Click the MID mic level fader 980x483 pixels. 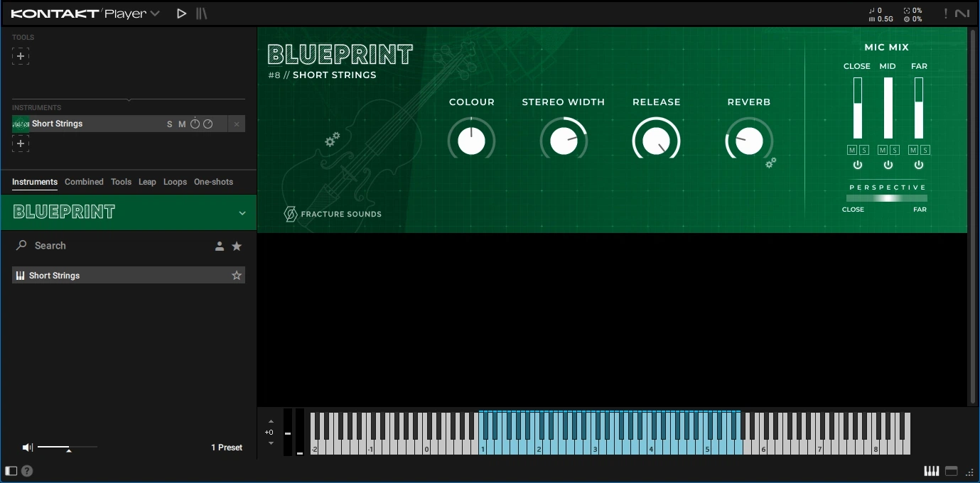click(888, 108)
